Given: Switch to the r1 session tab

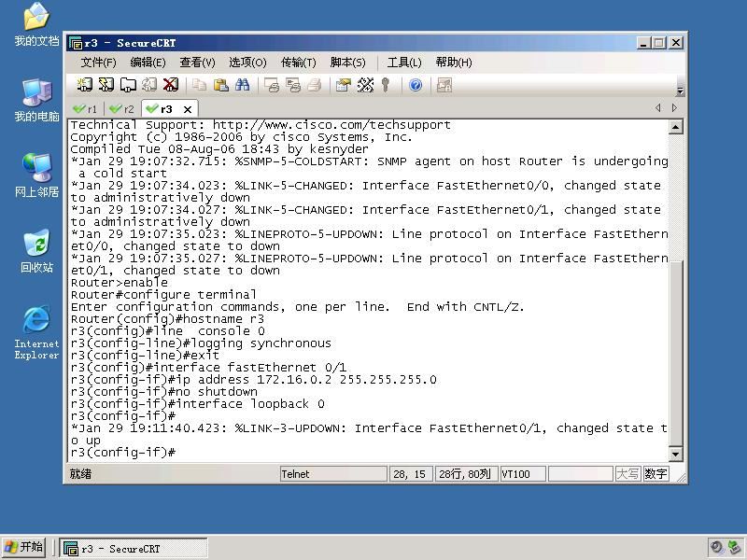Looking at the screenshot, I should pyautogui.click(x=85, y=109).
